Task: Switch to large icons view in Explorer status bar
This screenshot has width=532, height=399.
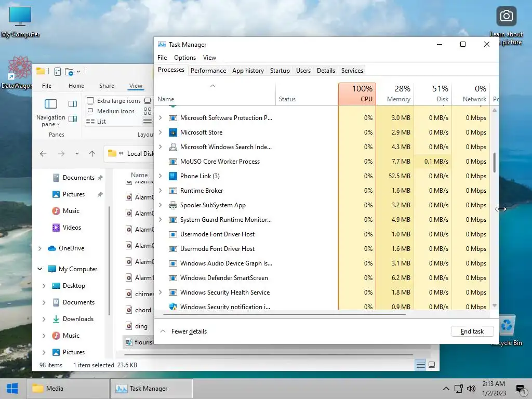Action: (432, 365)
